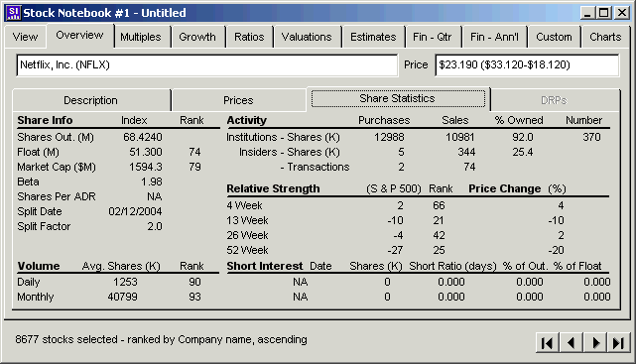Click the Daily volume rank 90
Image resolution: width=636 pixels, height=364 pixels.
coord(194,282)
